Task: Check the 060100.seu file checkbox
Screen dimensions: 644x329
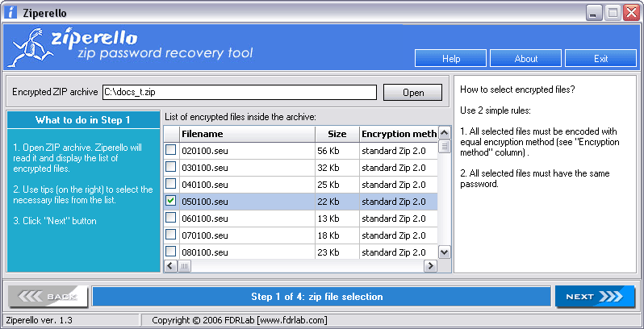Action: click(x=170, y=218)
